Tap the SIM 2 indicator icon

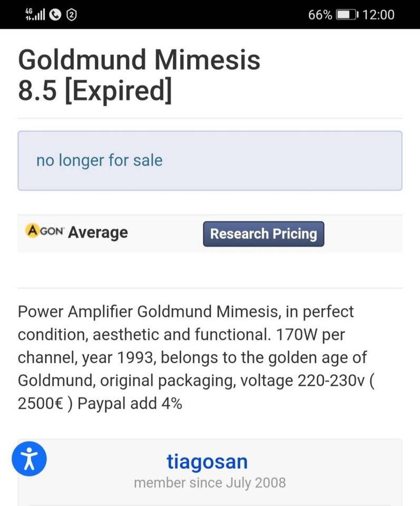pyautogui.click(x=72, y=15)
